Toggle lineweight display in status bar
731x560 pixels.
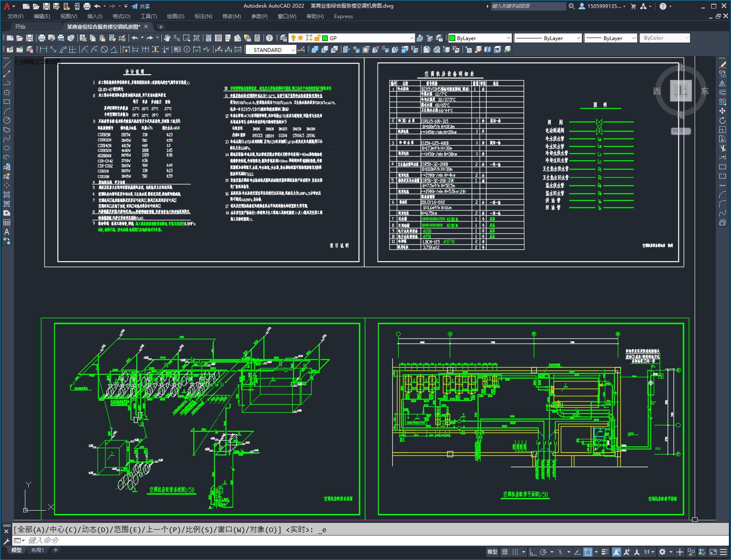pyautogui.click(x=605, y=552)
